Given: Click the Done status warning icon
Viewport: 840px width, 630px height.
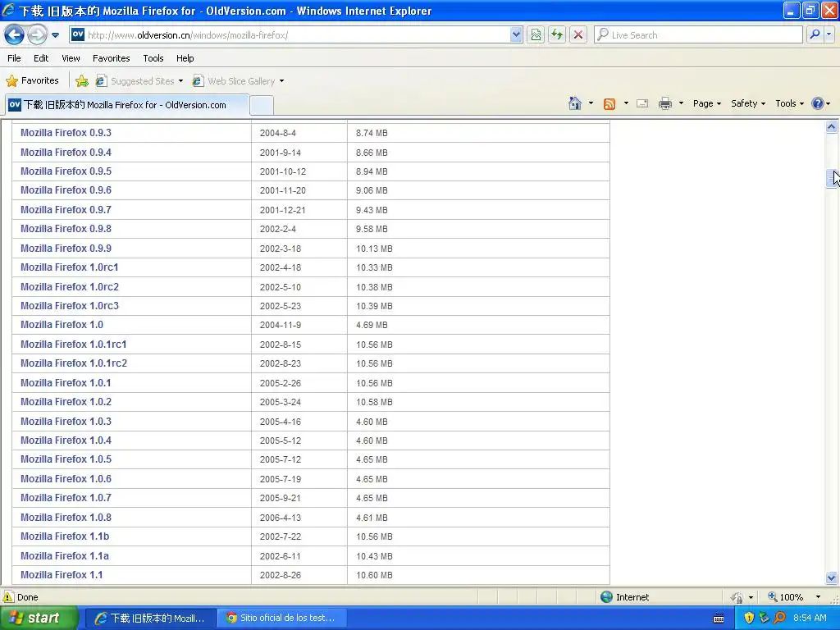Looking at the screenshot, I should coord(8,597).
